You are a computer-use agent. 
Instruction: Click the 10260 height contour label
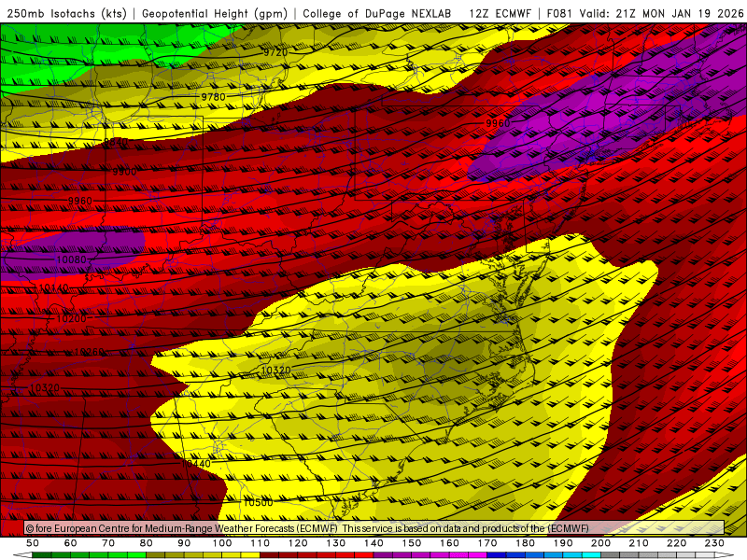pyautogui.click(x=90, y=352)
